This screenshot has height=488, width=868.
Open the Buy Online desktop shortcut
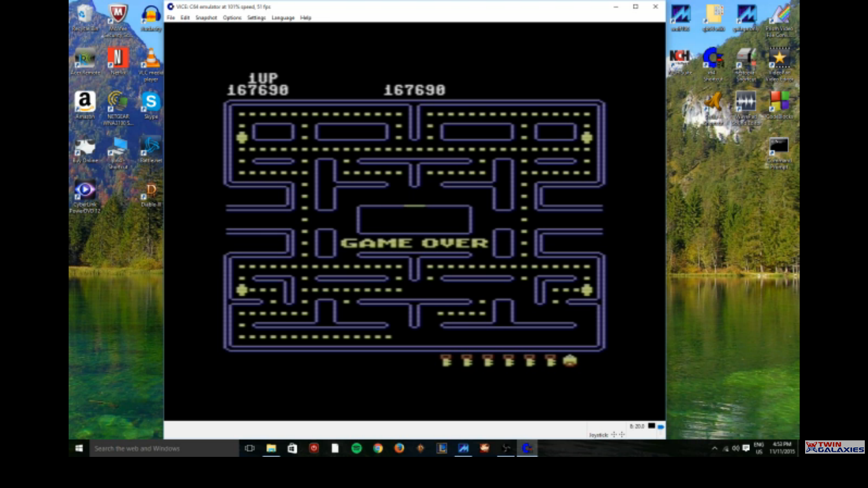point(85,149)
